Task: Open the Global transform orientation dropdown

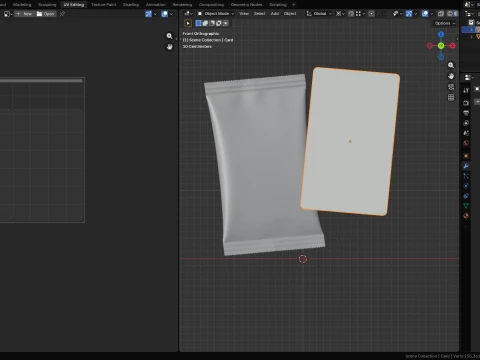Action: (319, 14)
